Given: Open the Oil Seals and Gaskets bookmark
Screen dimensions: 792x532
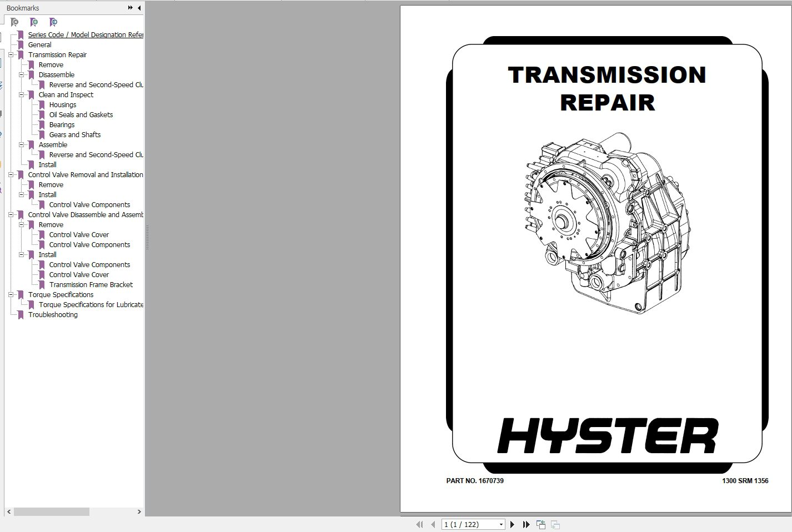Looking at the screenshot, I should [81, 115].
